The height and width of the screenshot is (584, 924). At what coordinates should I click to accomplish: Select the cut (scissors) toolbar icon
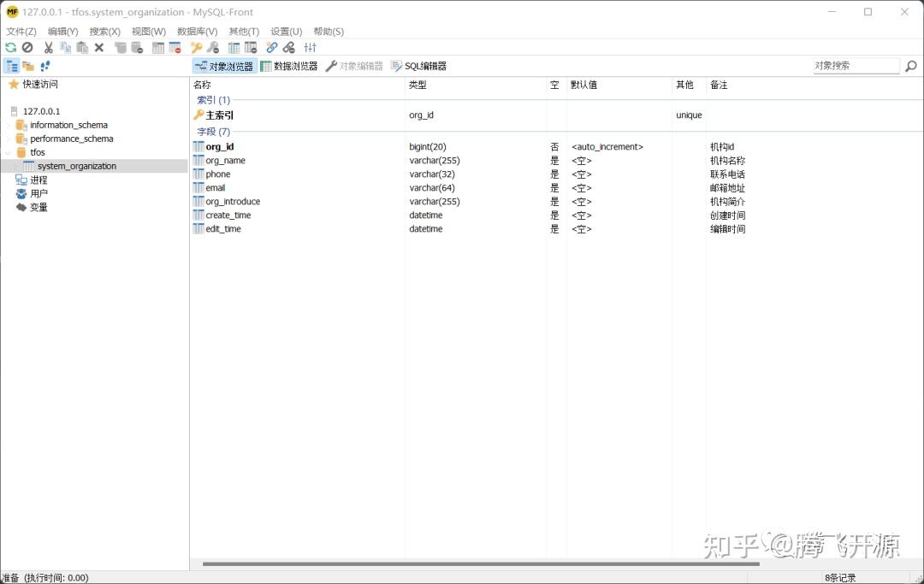coord(49,48)
